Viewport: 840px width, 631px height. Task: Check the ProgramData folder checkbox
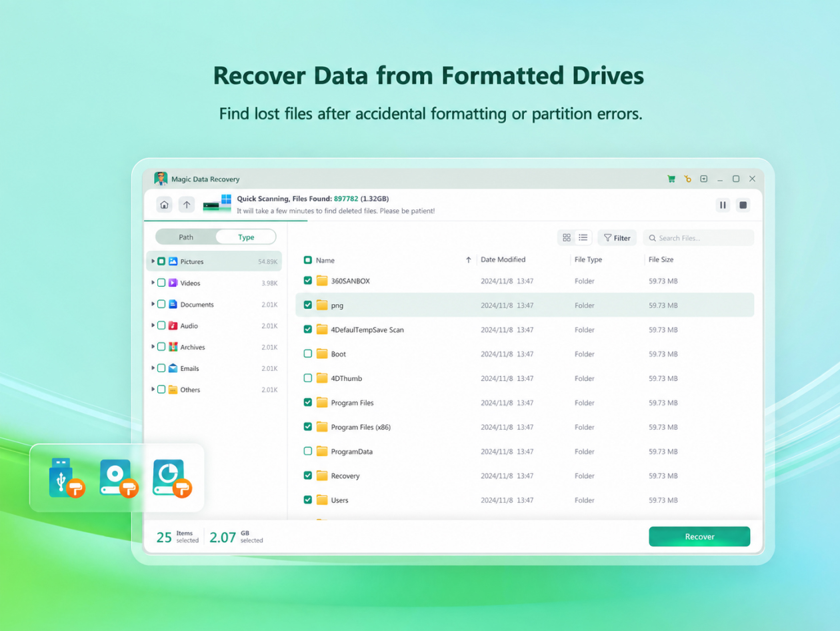307,451
